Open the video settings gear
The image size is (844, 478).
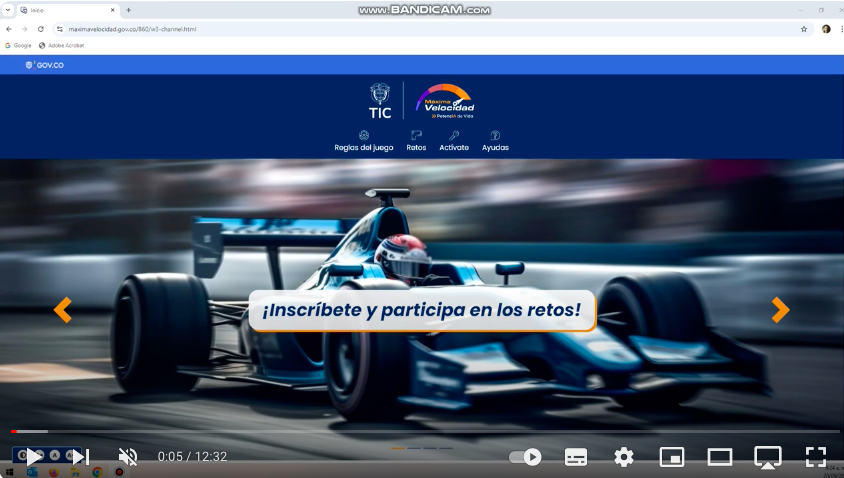click(x=624, y=457)
